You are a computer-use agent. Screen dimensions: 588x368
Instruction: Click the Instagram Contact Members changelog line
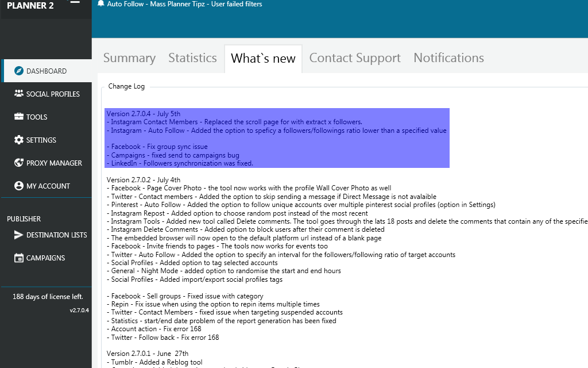pos(234,122)
